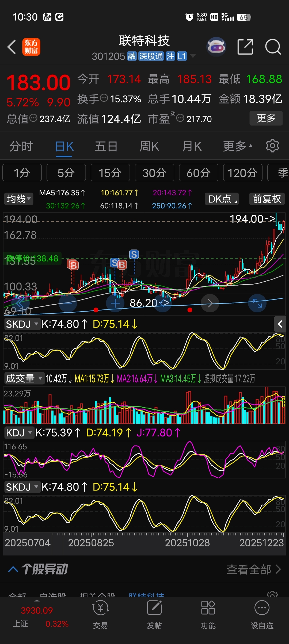
Task: Tap the topmost blue S sell marker
Action: (134, 254)
